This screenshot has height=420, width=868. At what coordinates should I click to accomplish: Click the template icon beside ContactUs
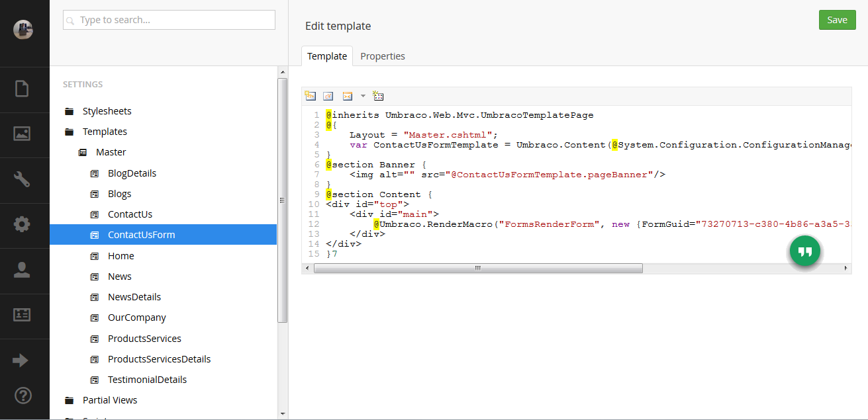94,214
